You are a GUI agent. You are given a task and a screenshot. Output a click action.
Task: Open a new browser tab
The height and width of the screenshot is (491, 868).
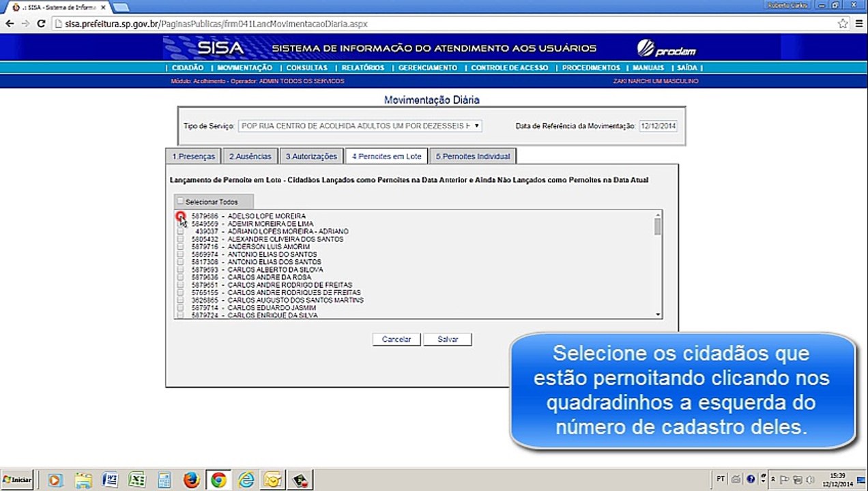121,6
